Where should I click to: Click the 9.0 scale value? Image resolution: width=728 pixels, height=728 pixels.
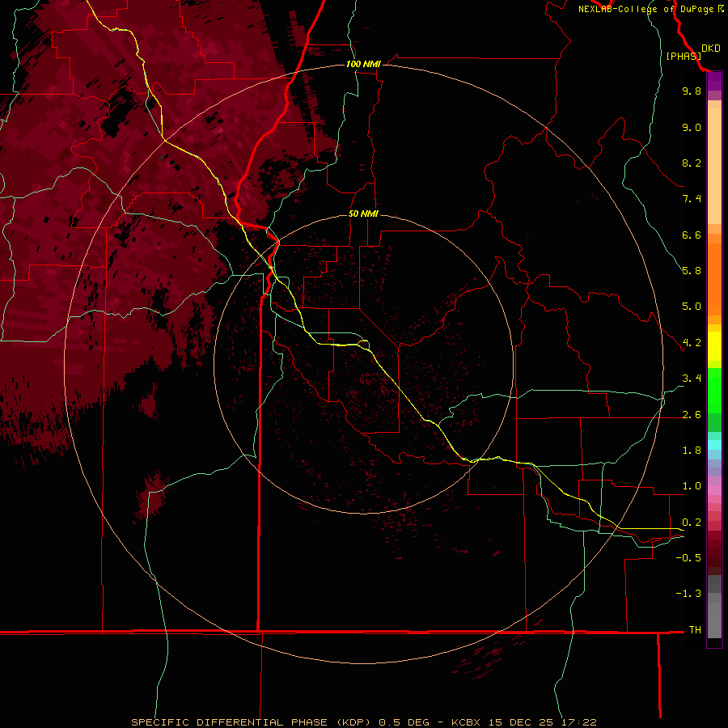click(692, 127)
